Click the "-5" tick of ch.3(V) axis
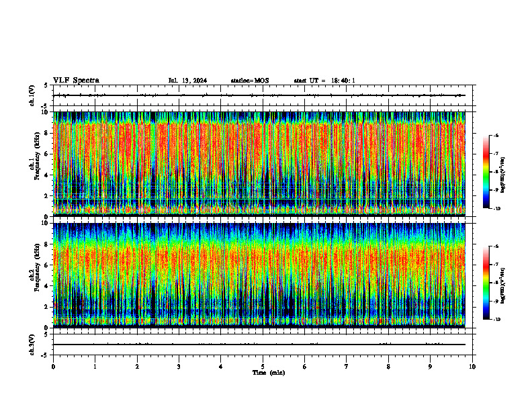 pos(44,355)
